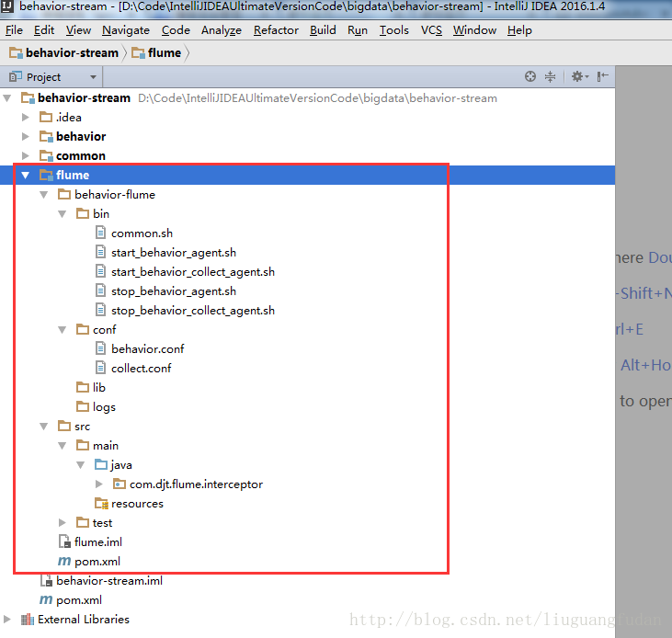Expand the common module
672x638 pixels.
click(x=26, y=155)
